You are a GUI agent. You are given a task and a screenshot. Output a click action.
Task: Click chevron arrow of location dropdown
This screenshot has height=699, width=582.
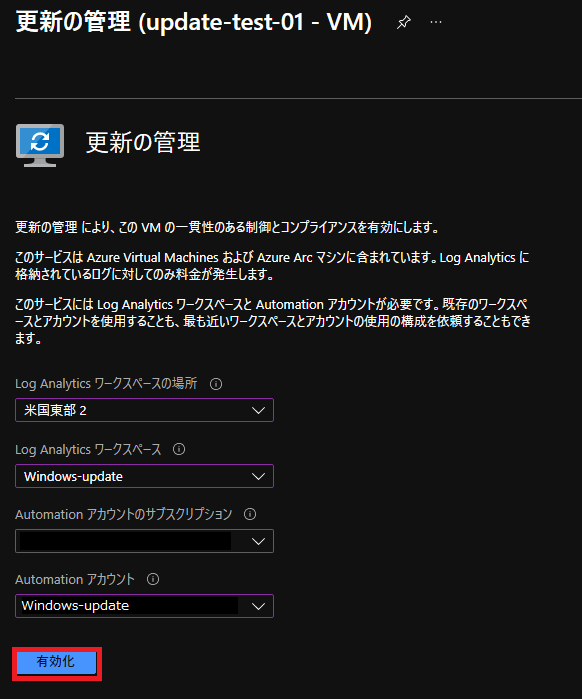pos(258,411)
